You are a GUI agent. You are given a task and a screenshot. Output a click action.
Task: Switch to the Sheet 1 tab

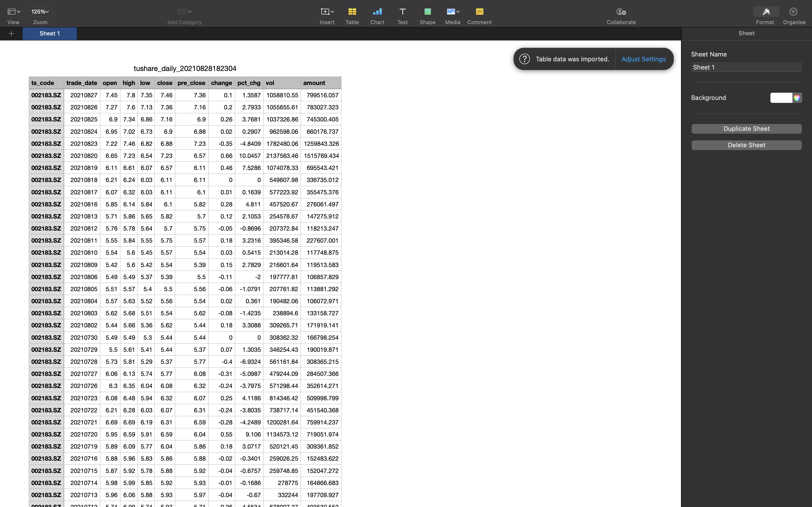pyautogui.click(x=49, y=34)
